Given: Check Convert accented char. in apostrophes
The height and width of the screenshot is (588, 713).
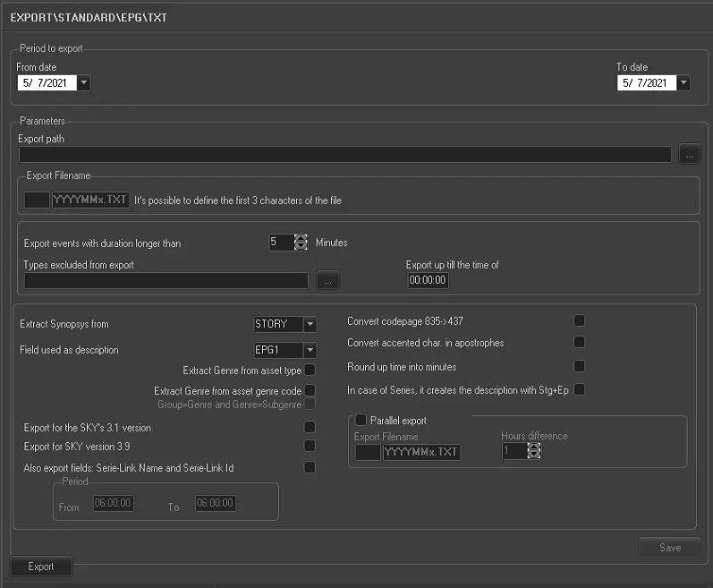Looking at the screenshot, I should tap(579, 343).
